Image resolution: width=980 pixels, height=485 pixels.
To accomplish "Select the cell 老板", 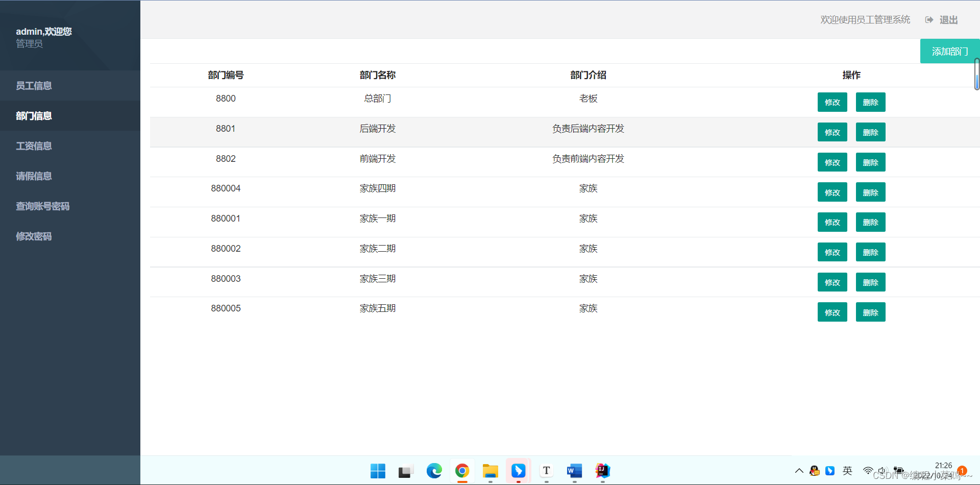I will [588, 99].
